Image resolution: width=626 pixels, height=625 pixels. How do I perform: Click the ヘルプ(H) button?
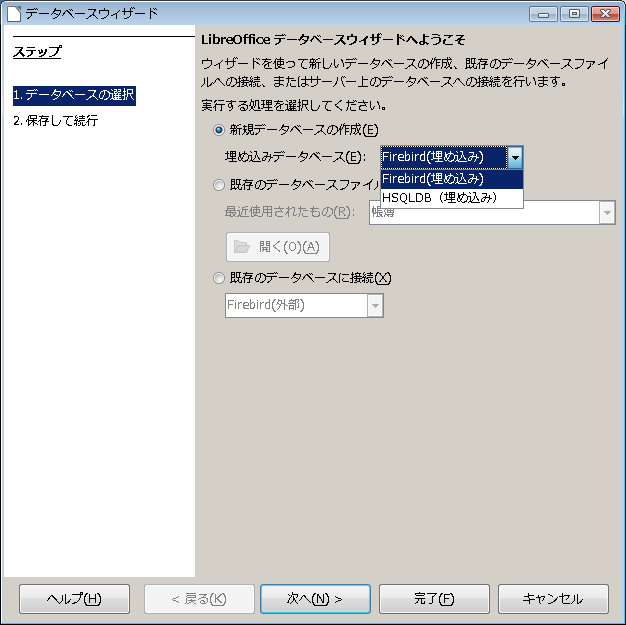(74, 599)
